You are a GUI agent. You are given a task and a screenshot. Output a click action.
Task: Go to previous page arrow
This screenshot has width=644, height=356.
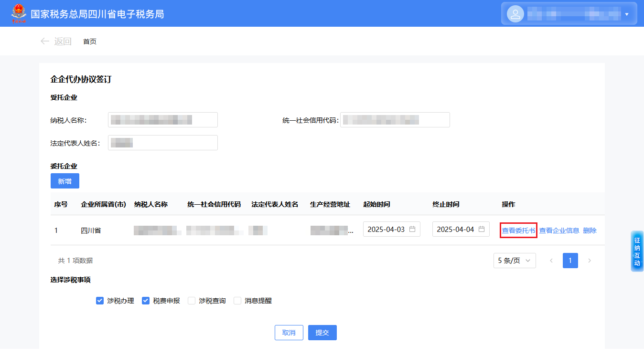[x=551, y=261]
